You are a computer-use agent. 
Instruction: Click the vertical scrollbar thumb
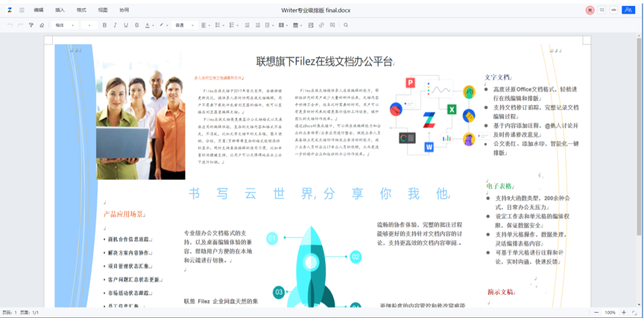tap(639, 135)
